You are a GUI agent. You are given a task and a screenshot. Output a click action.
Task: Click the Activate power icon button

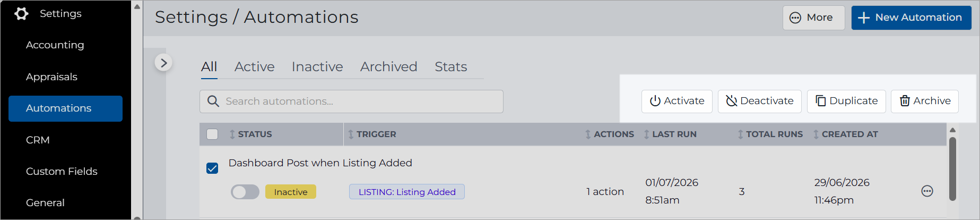click(x=677, y=101)
